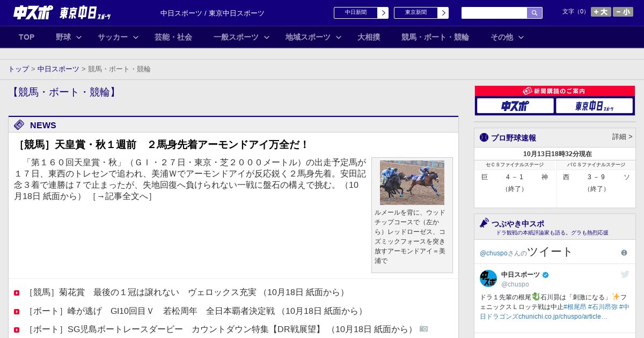Screen dimensions: 644x338
Task: Click the arrow next to 中日新聞
Action: click(x=383, y=13)
